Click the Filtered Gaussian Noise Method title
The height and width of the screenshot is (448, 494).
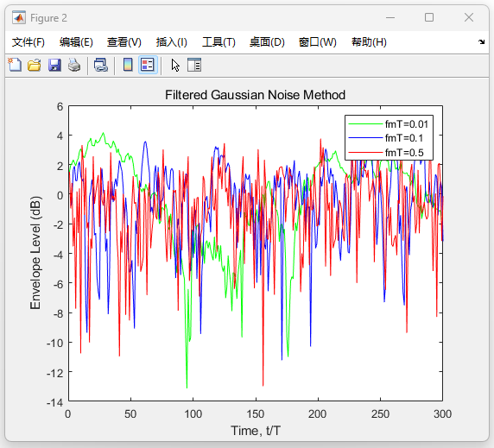(x=255, y=95)
